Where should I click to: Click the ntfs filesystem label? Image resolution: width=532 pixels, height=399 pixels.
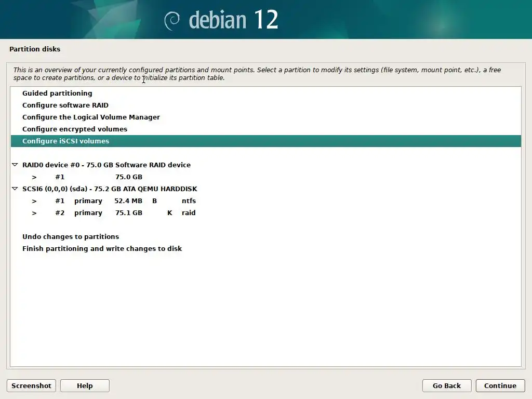click(189, 201)
